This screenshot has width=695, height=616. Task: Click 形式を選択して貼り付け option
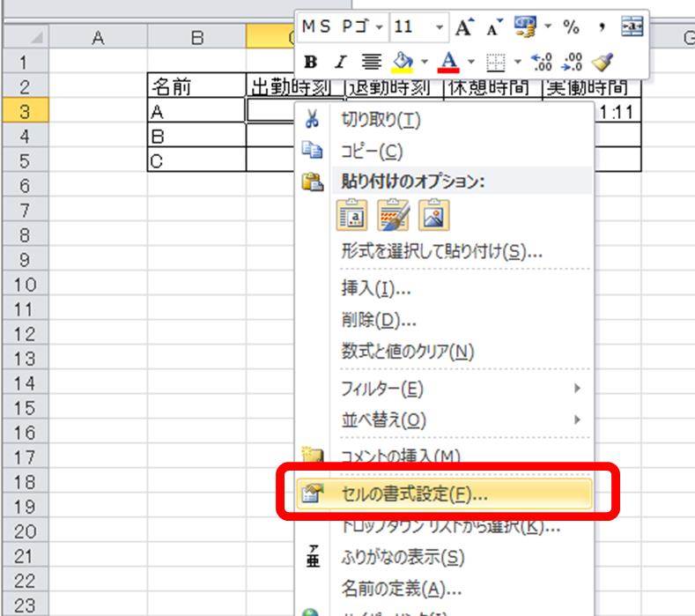tap(440, 251)
